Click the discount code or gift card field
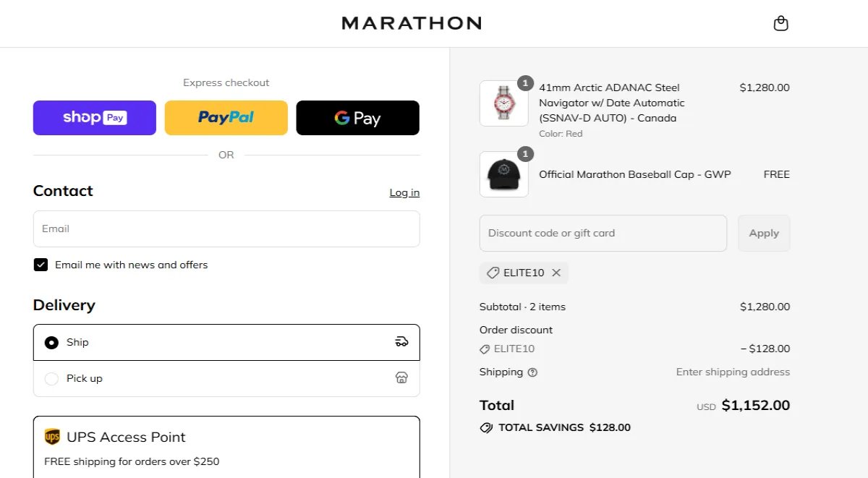This screenshot has height=478, width=868. click(x=603, y=233)
